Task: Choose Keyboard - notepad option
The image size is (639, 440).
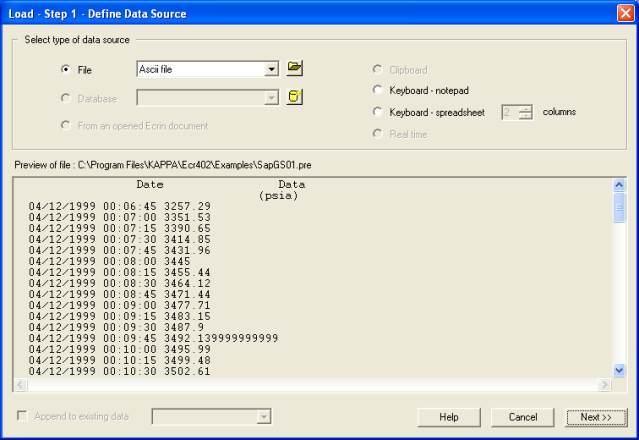Action: coord(377,91)
